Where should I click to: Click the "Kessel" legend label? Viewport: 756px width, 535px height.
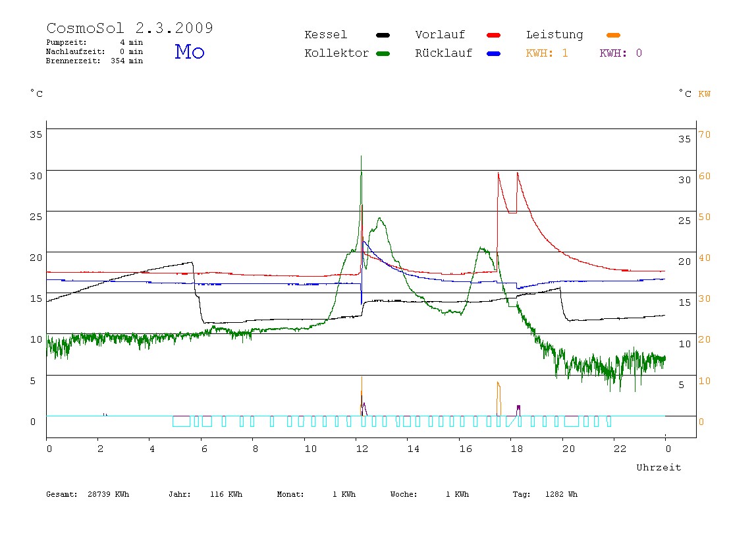pos(325,35)
